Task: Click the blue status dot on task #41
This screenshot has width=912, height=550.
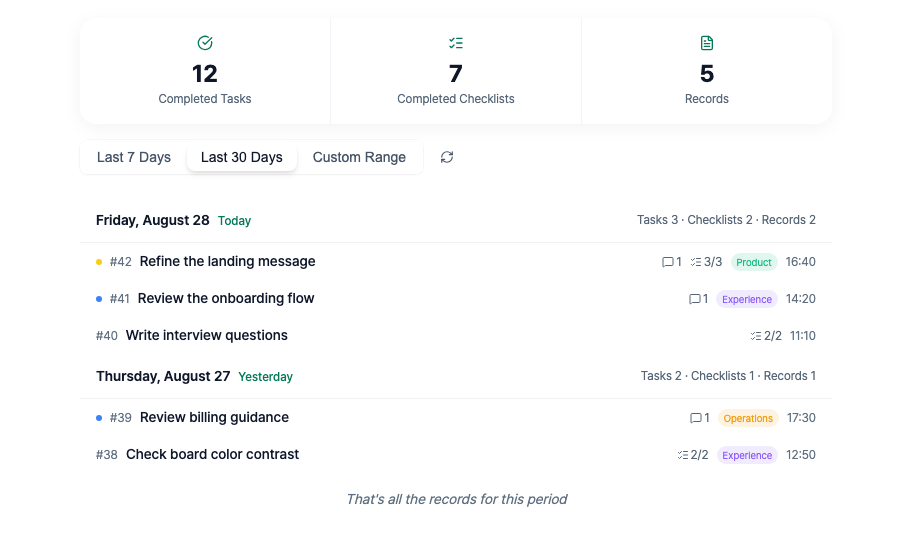Action: pyautogui.click(x=99, y=299)
